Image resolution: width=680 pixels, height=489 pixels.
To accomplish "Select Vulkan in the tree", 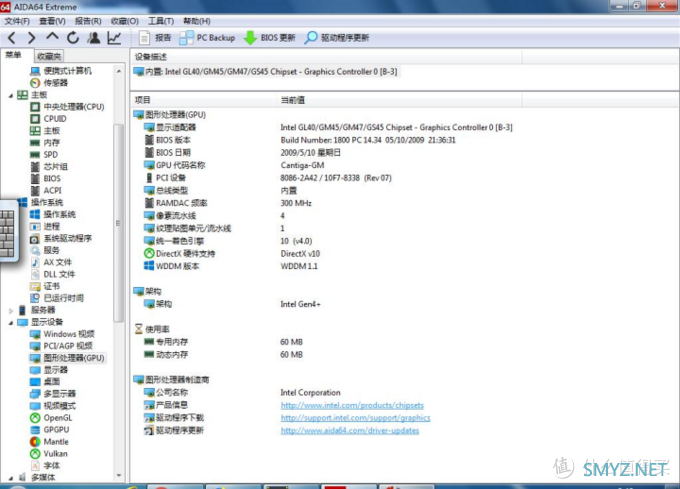I will [49, 453].
